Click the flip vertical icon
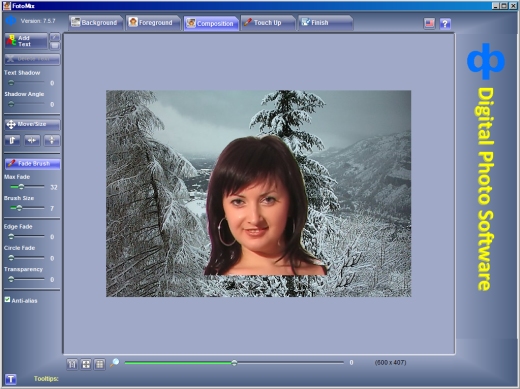 pyautogui.click(x=52, y=140)
